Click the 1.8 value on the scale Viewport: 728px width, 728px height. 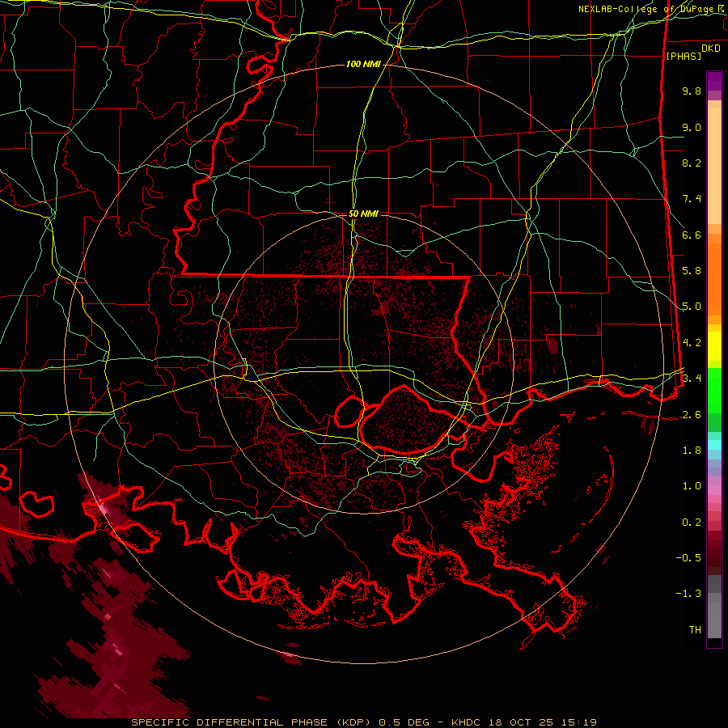click(692, 451)
